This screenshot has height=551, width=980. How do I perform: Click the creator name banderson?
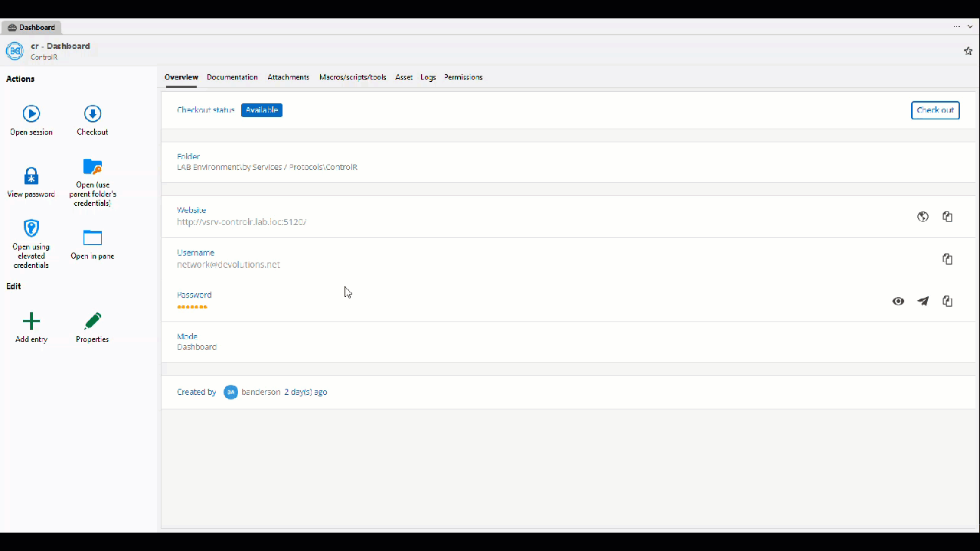point(260,392)
